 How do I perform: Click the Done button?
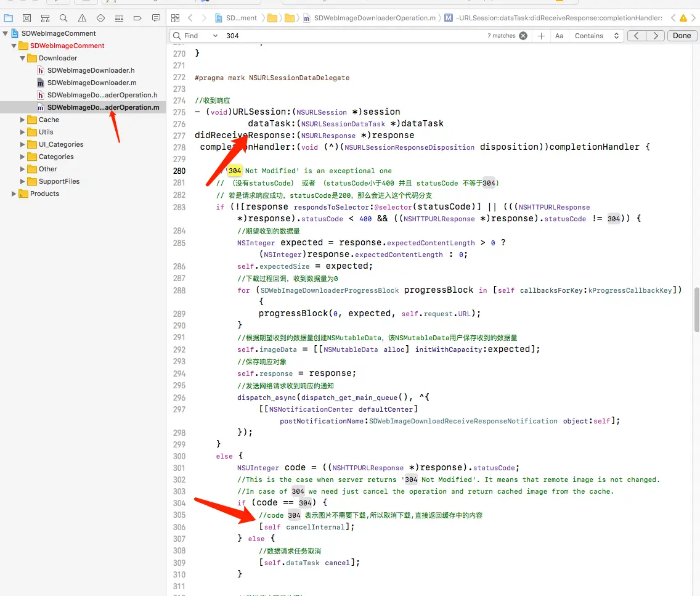coord(682,36)
